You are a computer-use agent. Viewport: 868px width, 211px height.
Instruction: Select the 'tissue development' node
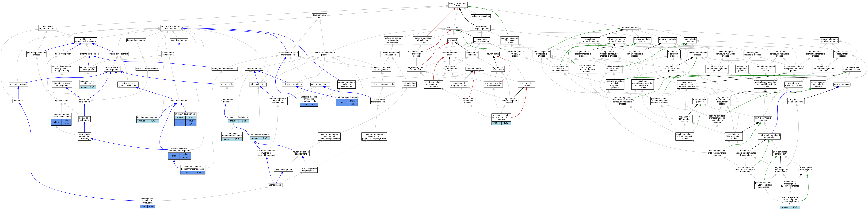pyautogui.click(x=136, y=40)
